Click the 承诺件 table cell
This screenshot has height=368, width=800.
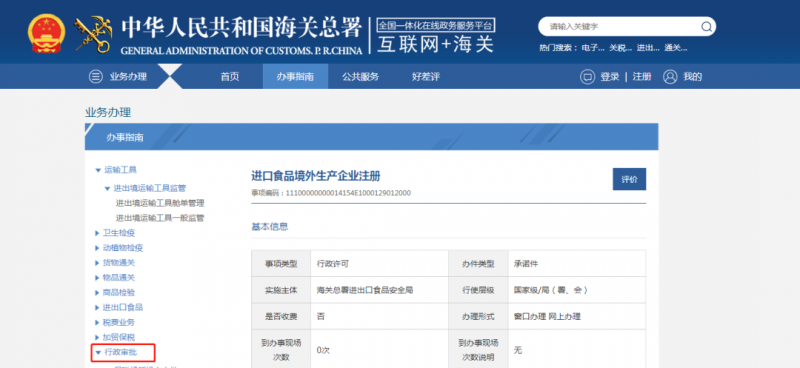(x=577, y=263)
